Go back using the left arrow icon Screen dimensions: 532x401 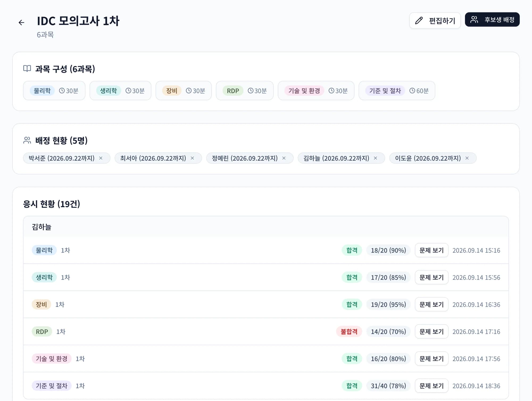pos(22,22)
